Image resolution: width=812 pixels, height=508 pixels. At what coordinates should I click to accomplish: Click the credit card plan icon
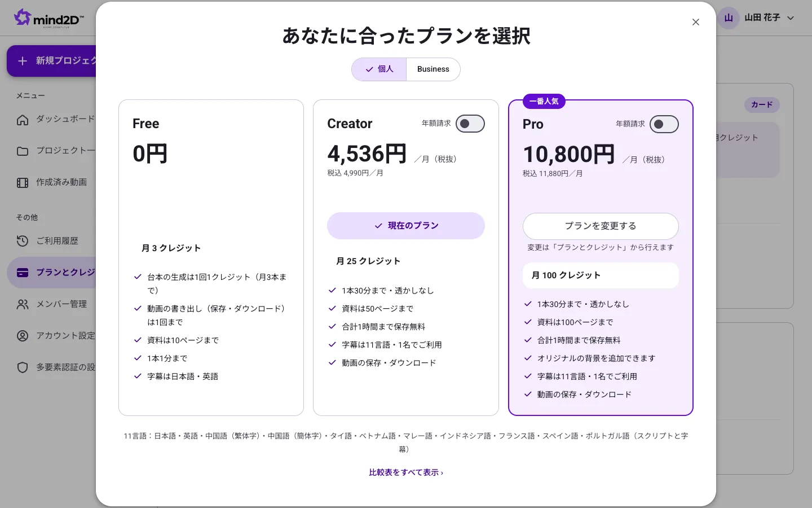coord(23,273)
